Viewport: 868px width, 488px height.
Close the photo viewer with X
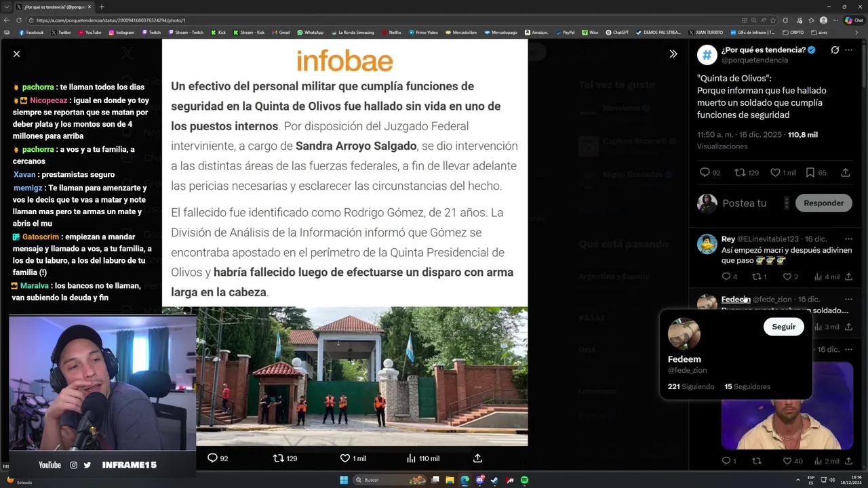pyautogui.click(x=17, y=54)
